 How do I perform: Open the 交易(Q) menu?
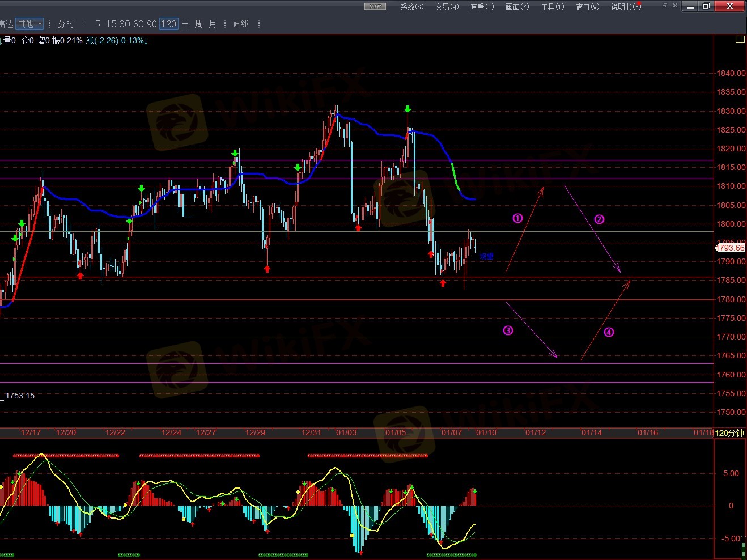point(447,7)
